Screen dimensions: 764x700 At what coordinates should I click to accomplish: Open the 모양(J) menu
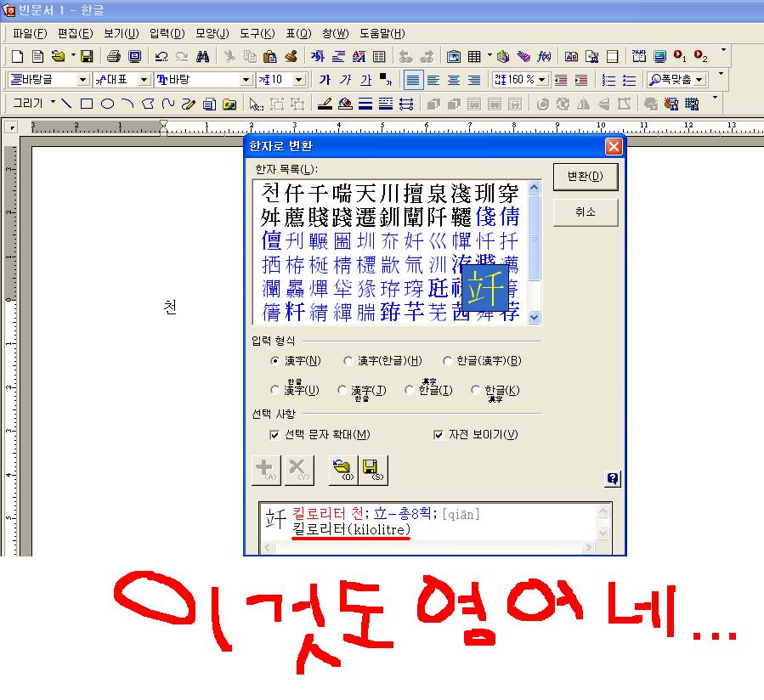point(212,34)
